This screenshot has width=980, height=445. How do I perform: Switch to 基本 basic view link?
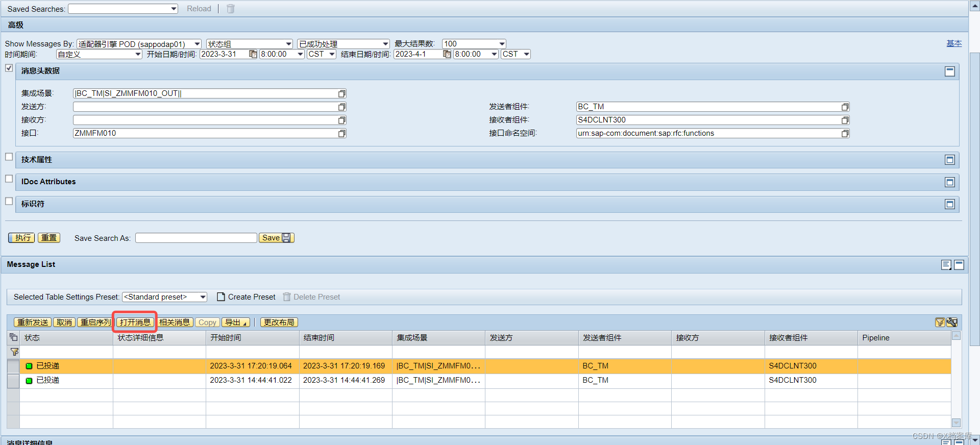tap(954, 44)
